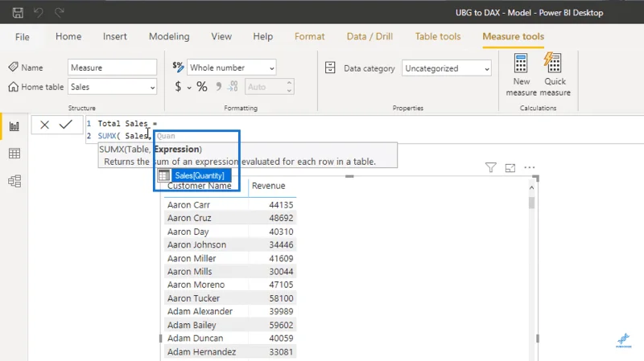Click the Revenue column header
Viewport: 644px width, 361px height.
268,186
